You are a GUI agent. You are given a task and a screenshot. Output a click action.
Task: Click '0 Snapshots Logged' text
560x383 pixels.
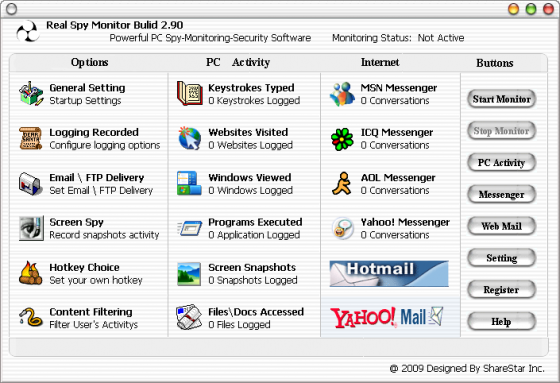click(x=253, y=280)
